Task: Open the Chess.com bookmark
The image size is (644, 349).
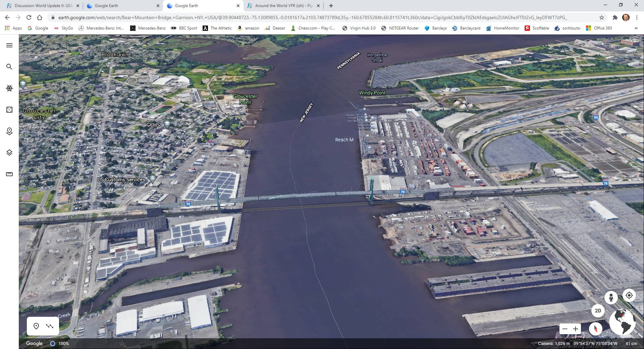Action: click(313, 28)
